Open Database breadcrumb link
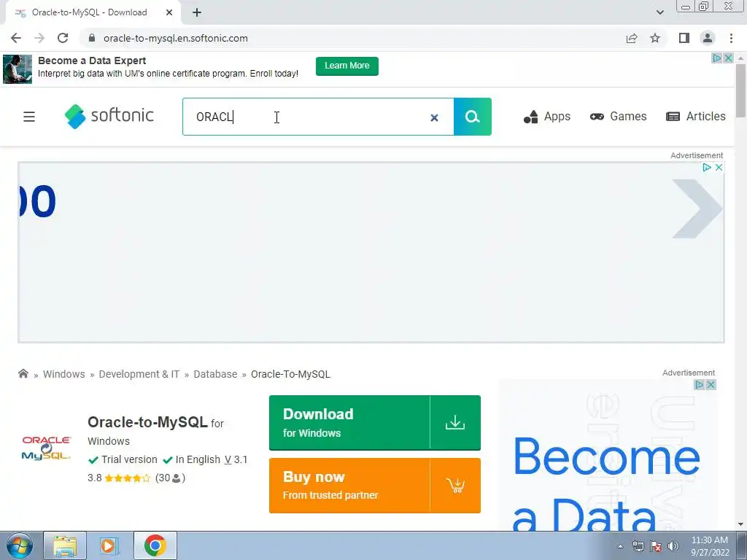 [x=215, y=374]
